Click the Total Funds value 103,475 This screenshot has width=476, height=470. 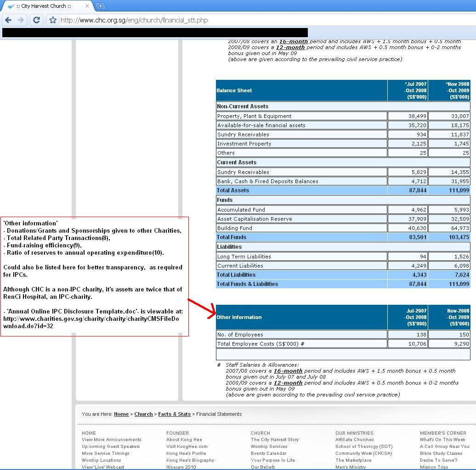point(459,237)
